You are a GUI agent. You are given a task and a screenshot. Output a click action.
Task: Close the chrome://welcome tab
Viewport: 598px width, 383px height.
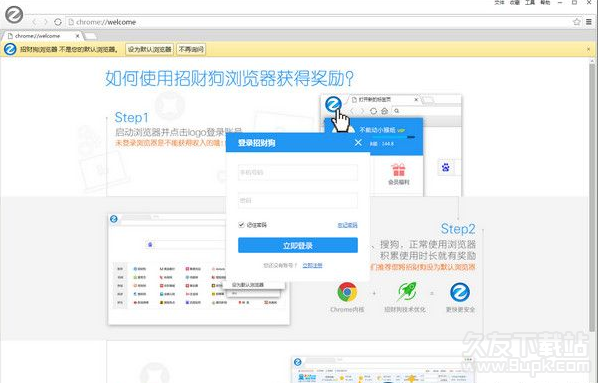77,36
